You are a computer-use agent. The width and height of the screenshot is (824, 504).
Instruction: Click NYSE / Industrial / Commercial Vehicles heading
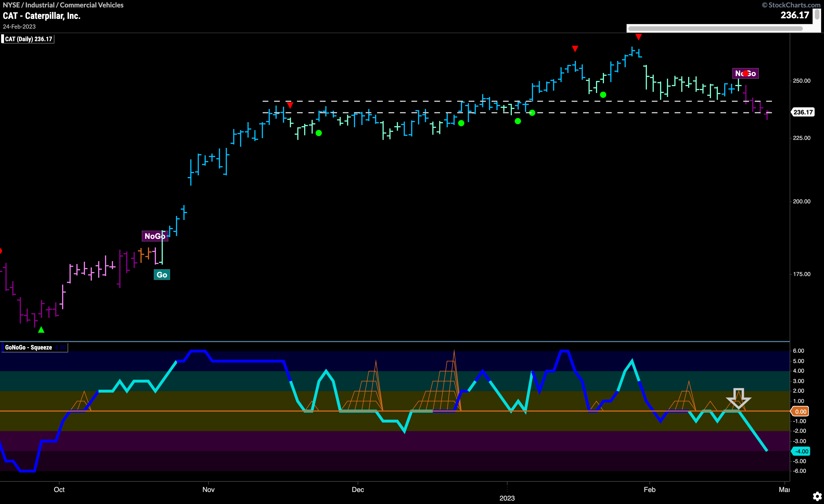click(x=63, y=5)
